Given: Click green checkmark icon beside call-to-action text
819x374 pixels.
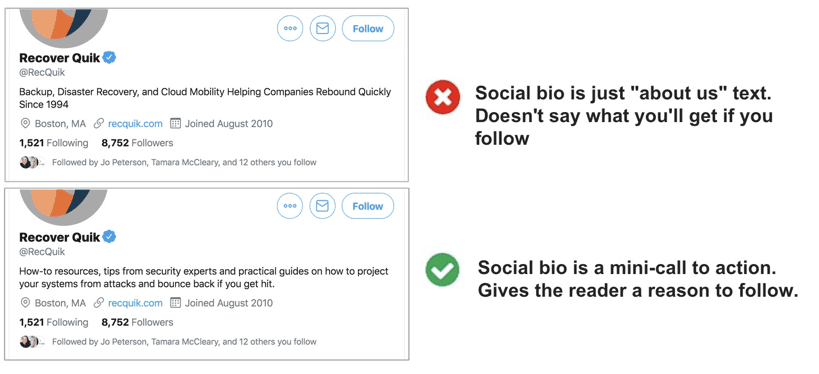Looking at the screenshot, I should [x=442, y=270].
